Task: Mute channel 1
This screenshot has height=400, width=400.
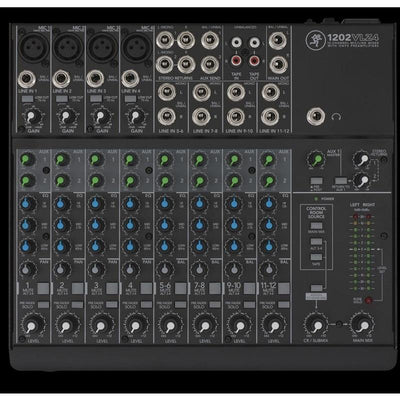Action: pyautogui.click(x=43, y=289)
